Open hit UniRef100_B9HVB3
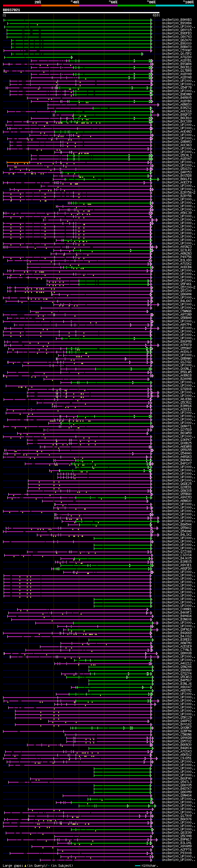The image size is (197, 868). tap(177, 20)
